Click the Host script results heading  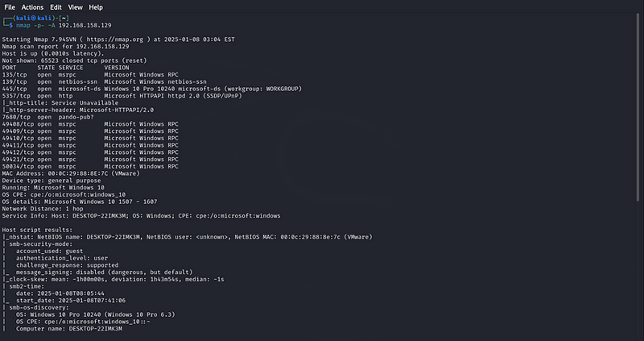pos(37,230)
